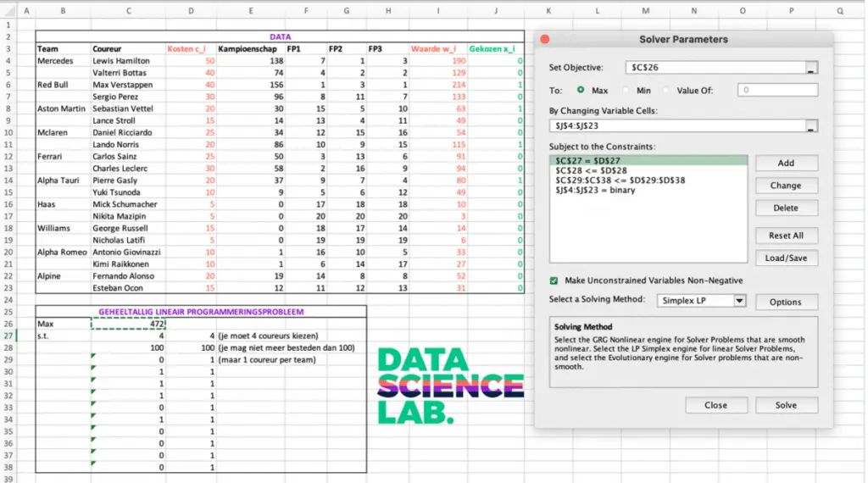The height and width of the screenshot is (483, 868).
Task: Select the Max radio button
Action: point(580,90)
